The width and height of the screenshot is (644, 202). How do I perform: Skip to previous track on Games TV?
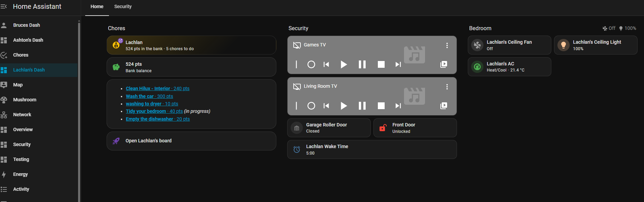click(326, 64)
